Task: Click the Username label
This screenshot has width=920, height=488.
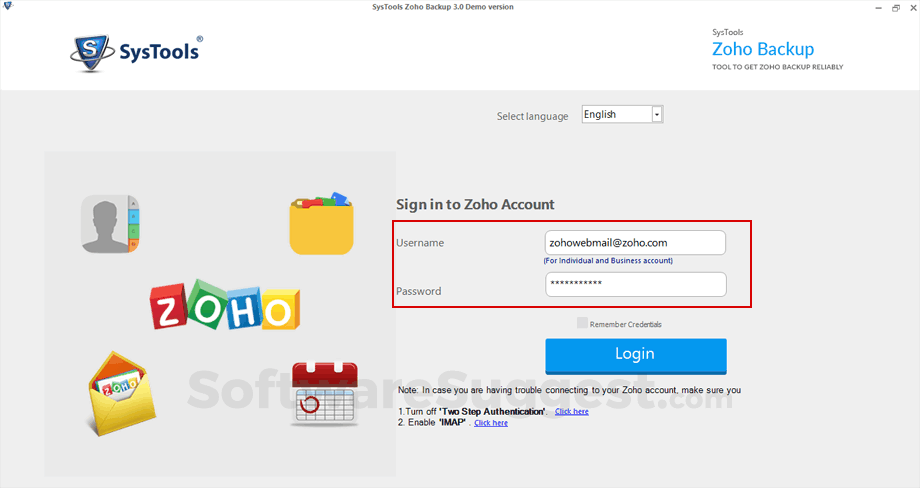Action: point(420,243)
